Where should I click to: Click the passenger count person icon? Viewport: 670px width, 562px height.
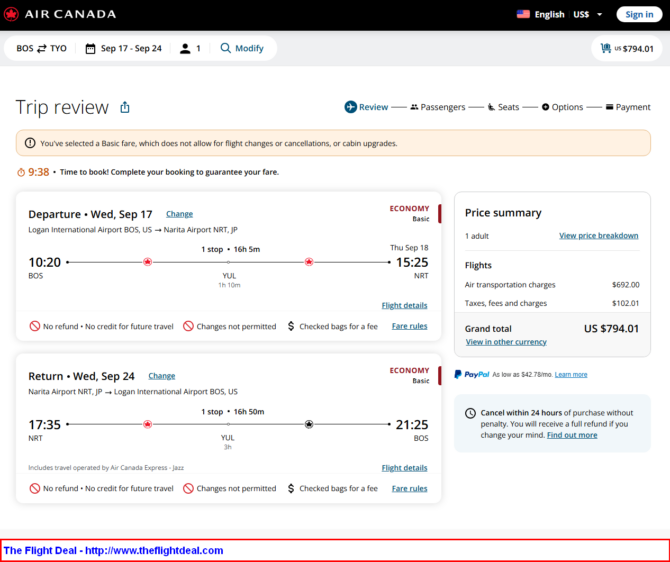pos(185,48)
